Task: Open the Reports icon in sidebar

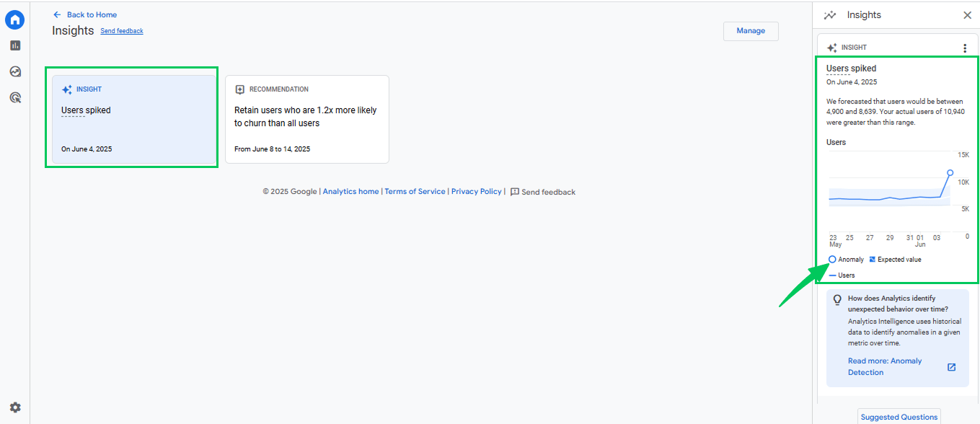Action: [x=15, y=45]
